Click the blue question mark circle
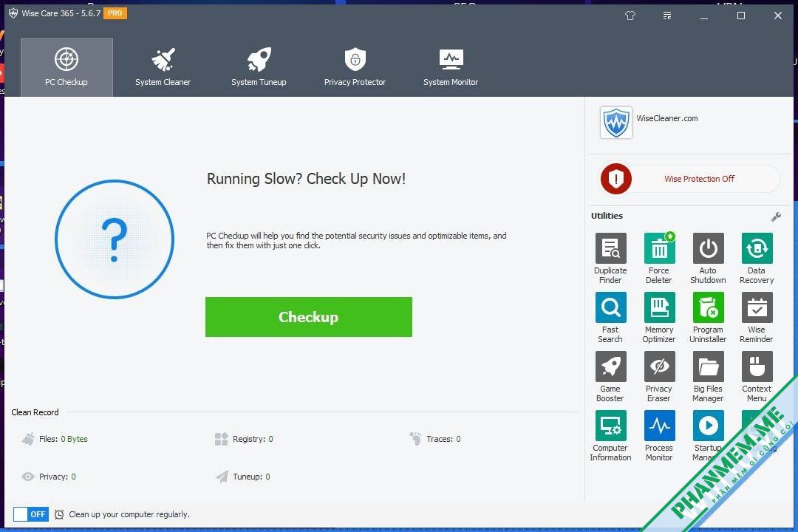The height and width of the screenshot is (532, 798). pos(115,239)
